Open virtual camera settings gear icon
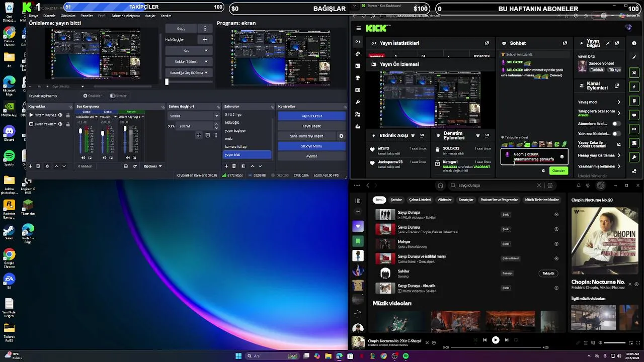 click(x=341, y=136)
